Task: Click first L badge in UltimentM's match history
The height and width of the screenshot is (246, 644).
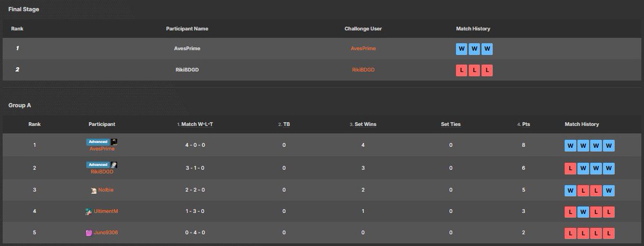Action: tap(570, 212)
